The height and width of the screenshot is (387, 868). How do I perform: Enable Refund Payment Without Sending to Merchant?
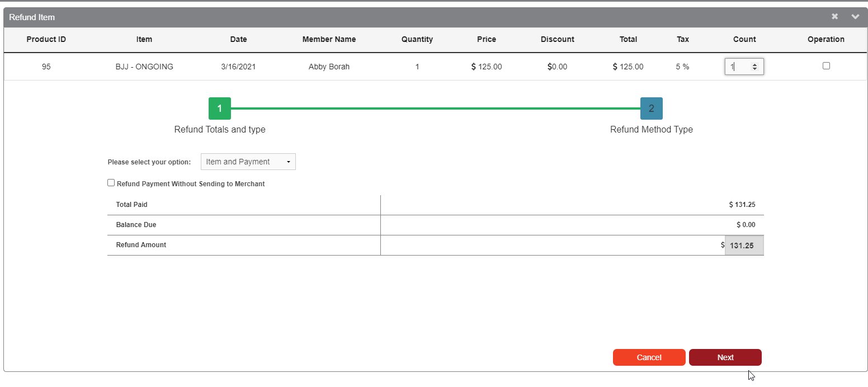tap(111, 183)
